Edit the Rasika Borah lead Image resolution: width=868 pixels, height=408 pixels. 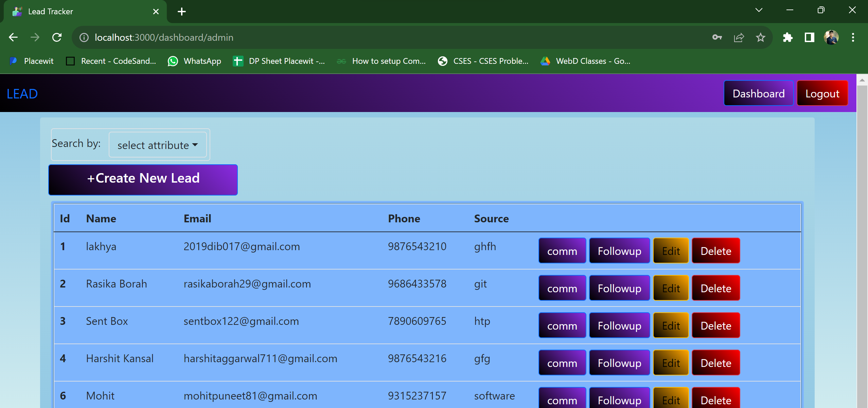[x=671, y=288]
